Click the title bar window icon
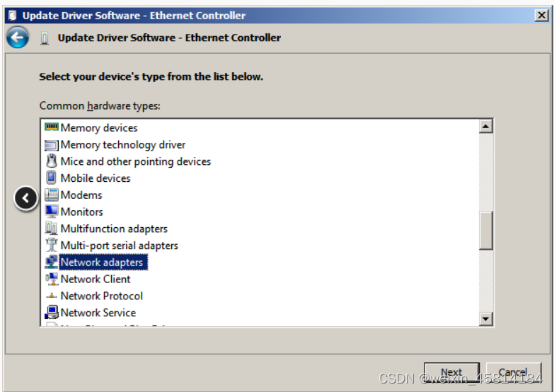 pyautogui.click(x=12, y=15)
